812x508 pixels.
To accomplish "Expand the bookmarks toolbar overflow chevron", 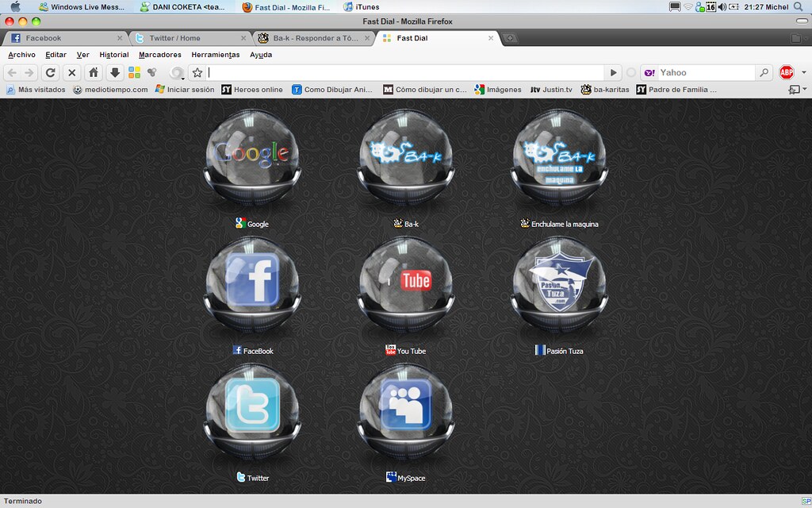I will click(x=794, y=90).
